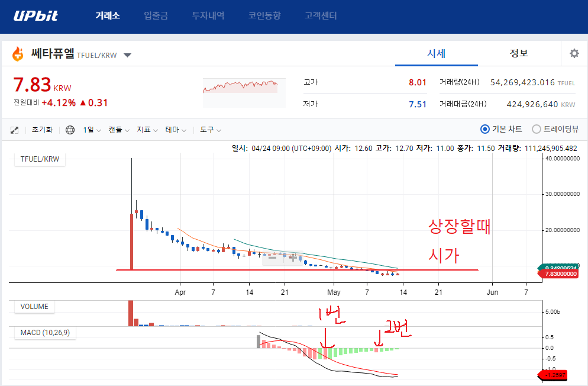Click the mini price sparkline chart
Image resolution: width=588 pixels, height=386 pixels.
point(244,93)
